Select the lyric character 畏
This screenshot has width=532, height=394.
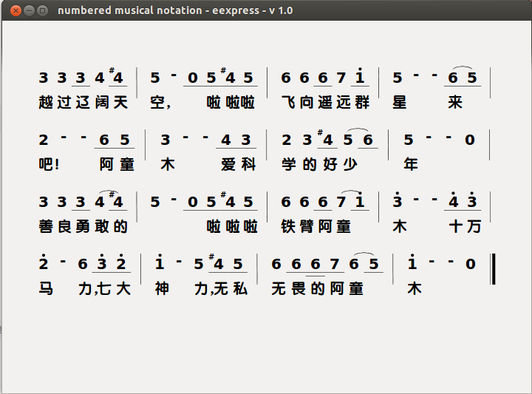299,289
